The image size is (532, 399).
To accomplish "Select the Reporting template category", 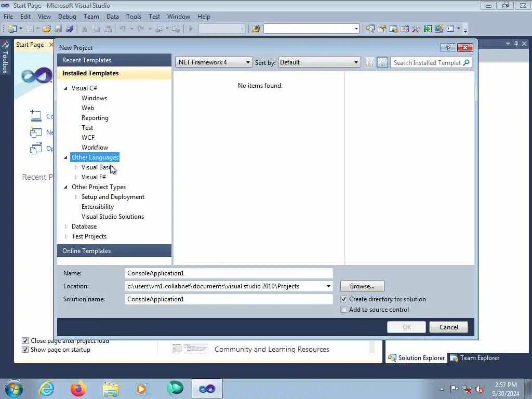I will point(95,118).
